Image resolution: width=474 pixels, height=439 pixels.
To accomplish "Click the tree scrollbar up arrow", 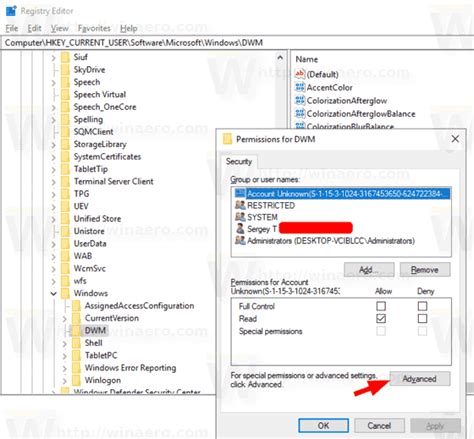I will pos(281,58).
